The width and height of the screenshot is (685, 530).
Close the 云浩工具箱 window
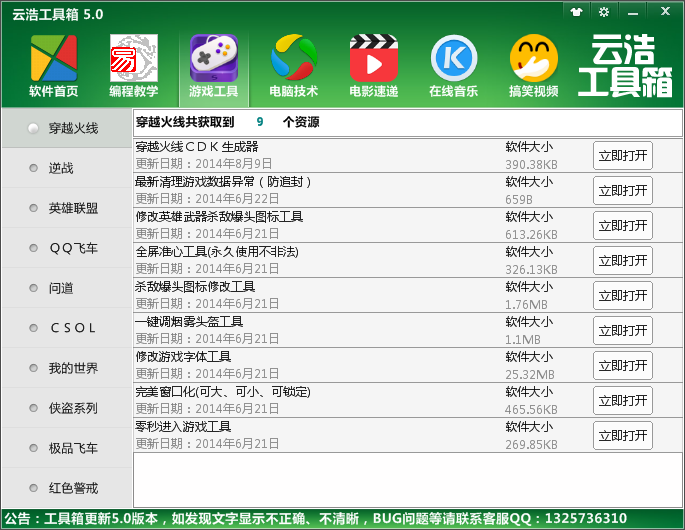(x=665, y=12)
